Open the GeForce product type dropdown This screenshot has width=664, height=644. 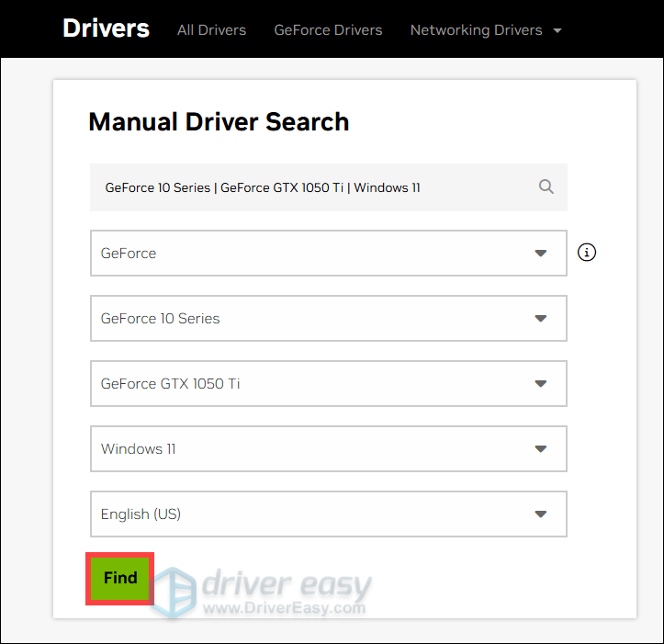point(312,253)
